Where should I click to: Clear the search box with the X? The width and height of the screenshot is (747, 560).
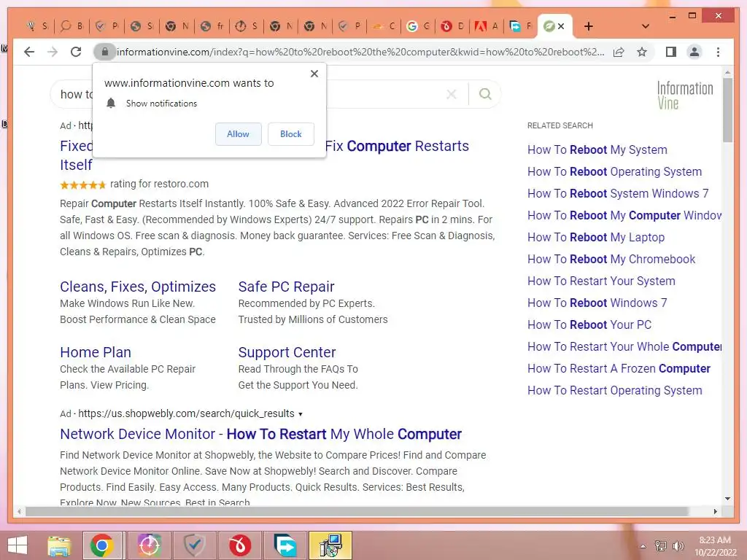coord(451,94)
